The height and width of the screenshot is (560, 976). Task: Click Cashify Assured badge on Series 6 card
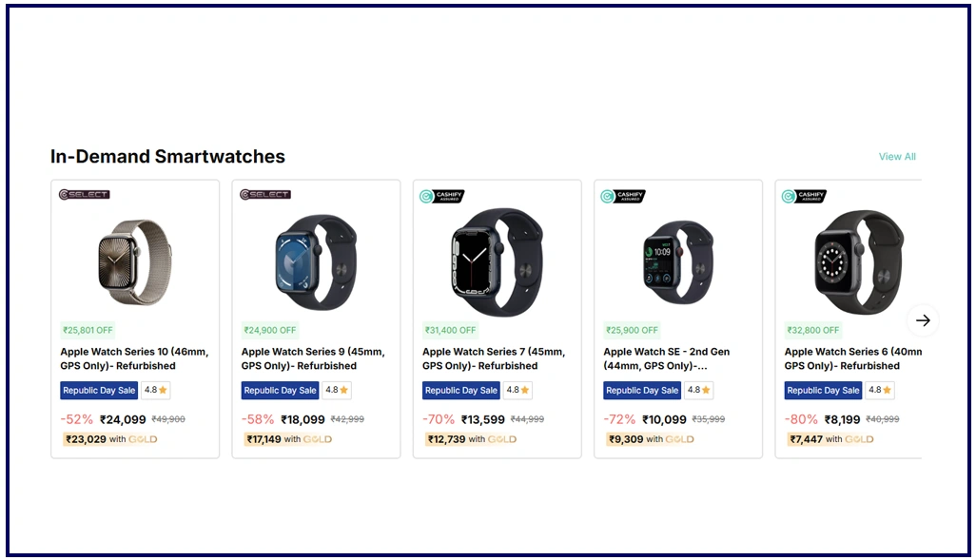click(804, 197)
